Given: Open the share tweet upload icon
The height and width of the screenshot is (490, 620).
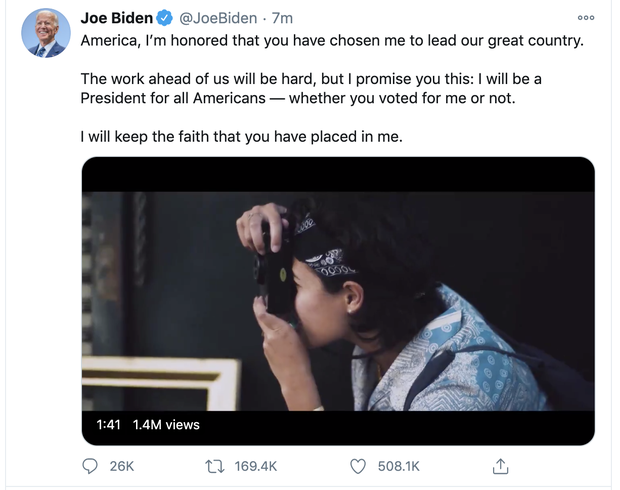Looking at the screenshot, I should point(502,465).
